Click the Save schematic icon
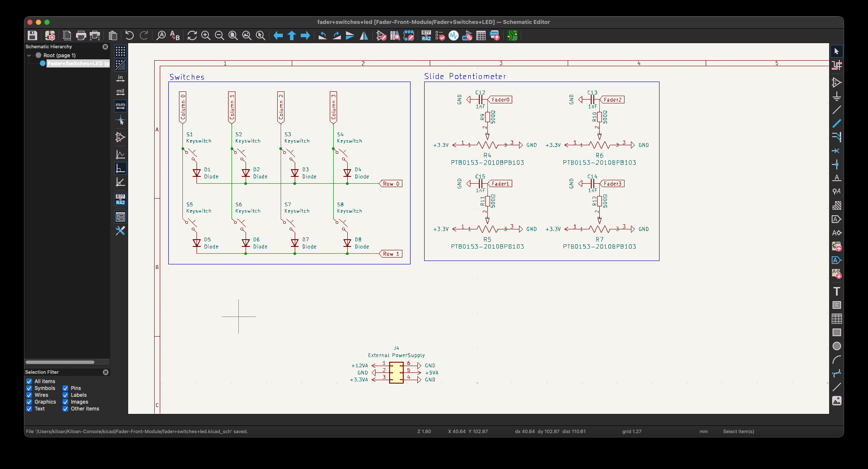 pos(32,35)
